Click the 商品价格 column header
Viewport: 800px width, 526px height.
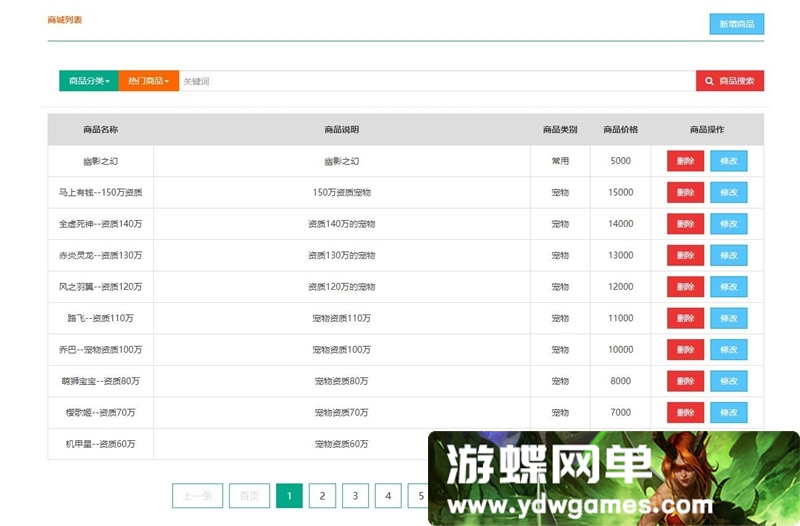pyautogui.click(x=620, y=130)
